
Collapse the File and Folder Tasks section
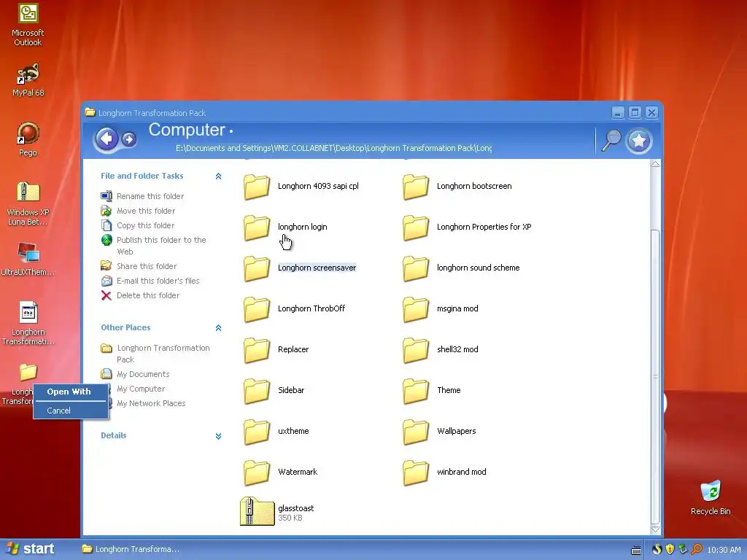(x=218, y=176)
